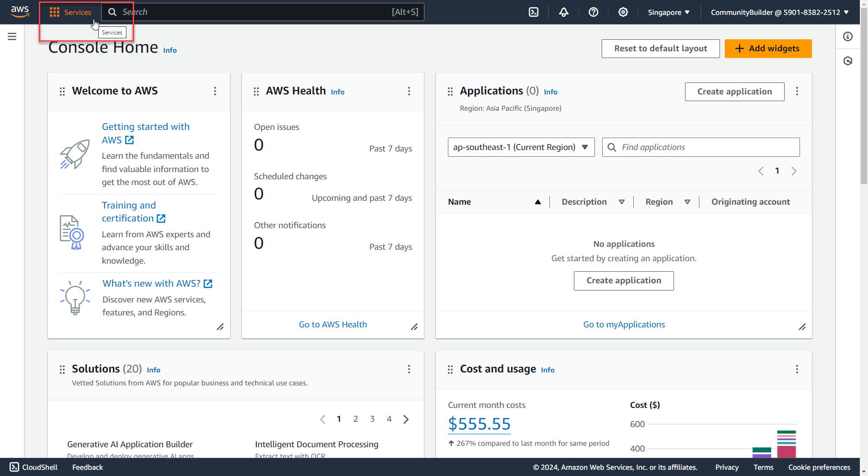Screen dimensions: 868x476
Task: Open the Info panel icon on right sidebar
Action: (x=848, y=36)
